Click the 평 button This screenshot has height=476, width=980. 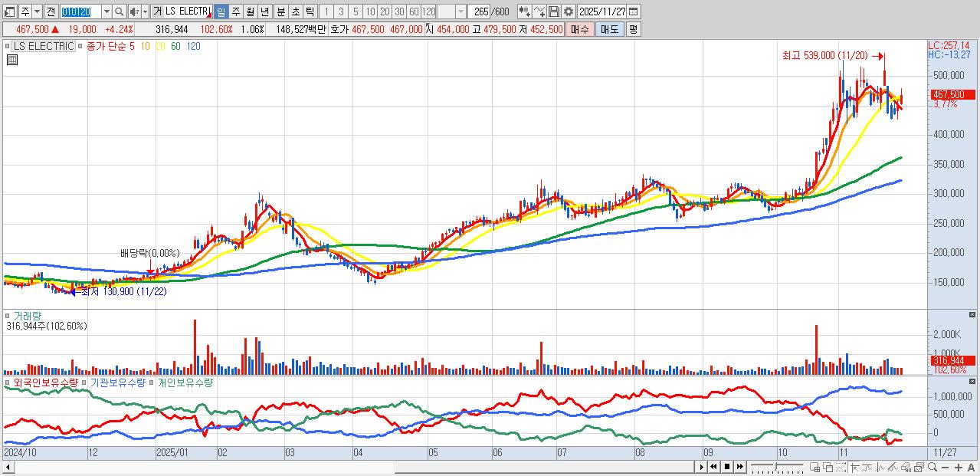(633, 29)
